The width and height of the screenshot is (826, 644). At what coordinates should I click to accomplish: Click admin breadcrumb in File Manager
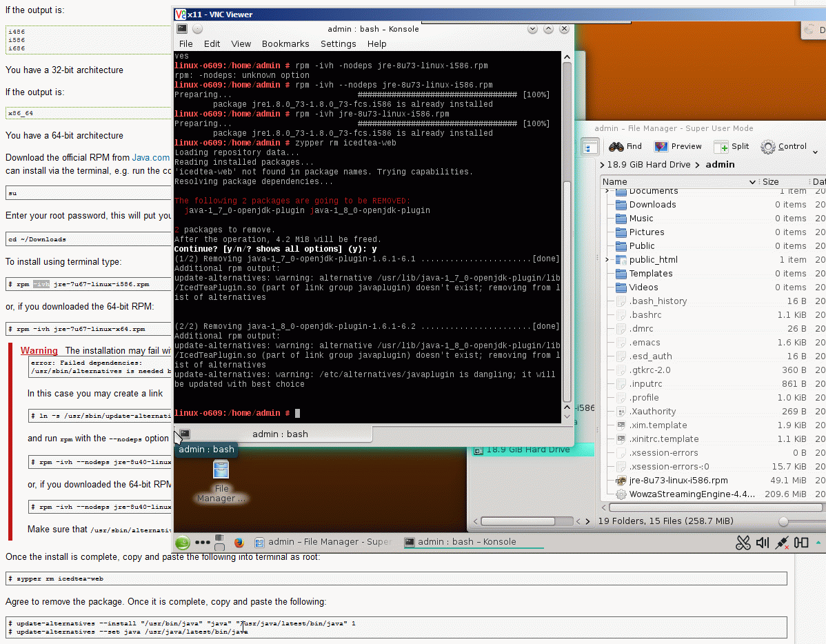coord(720,164)
